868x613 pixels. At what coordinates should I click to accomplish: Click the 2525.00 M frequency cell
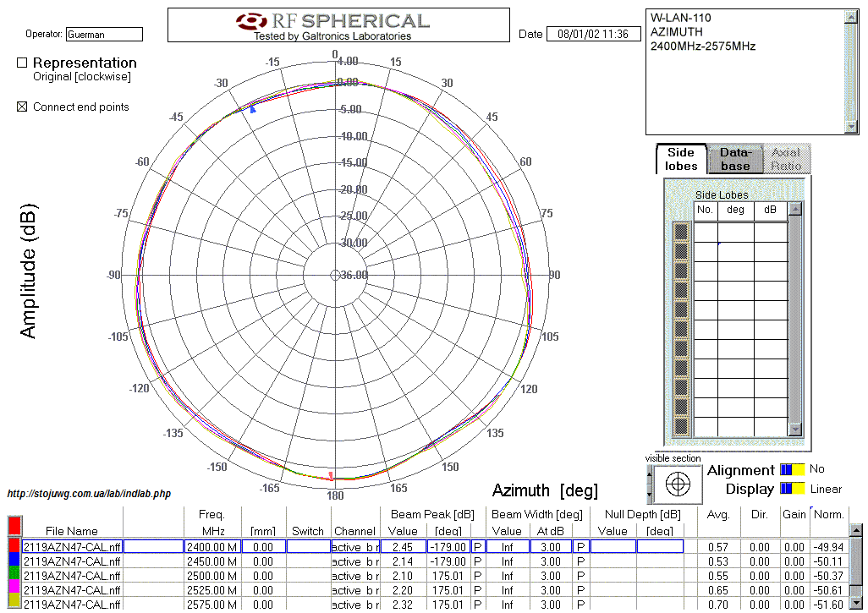coord(212,590)
